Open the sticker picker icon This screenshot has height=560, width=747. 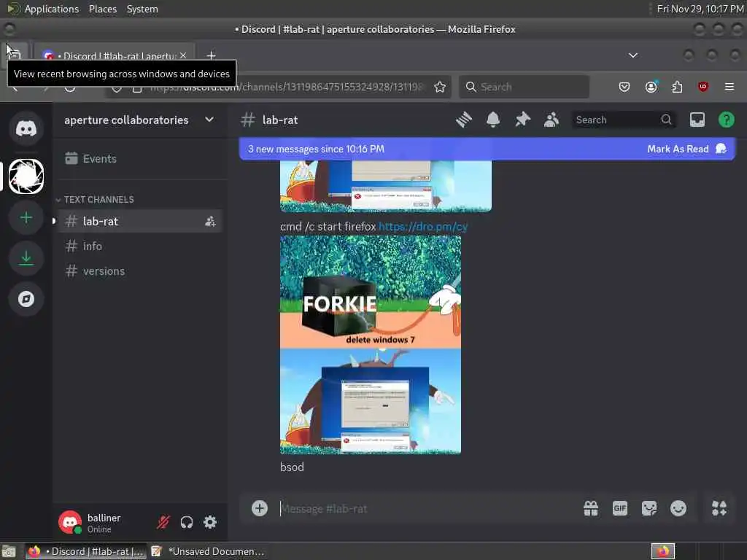[x=649, y=508]
